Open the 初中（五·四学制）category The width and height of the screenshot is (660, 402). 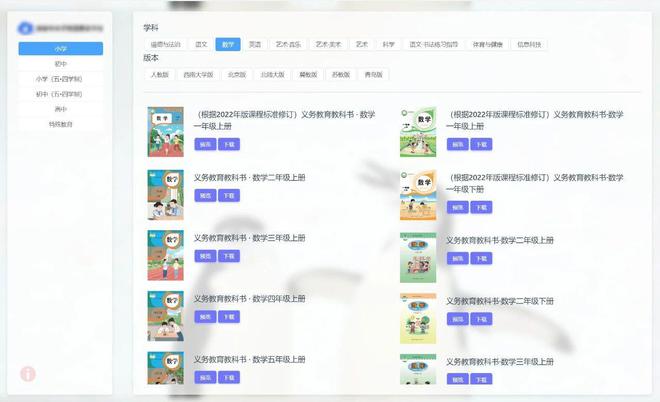pos(61,94)
